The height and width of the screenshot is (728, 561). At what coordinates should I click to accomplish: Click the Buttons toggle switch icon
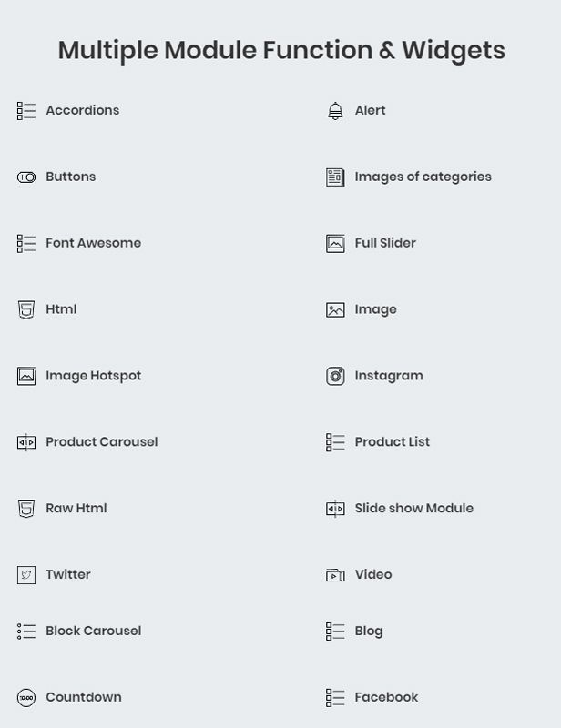[26, 177]
